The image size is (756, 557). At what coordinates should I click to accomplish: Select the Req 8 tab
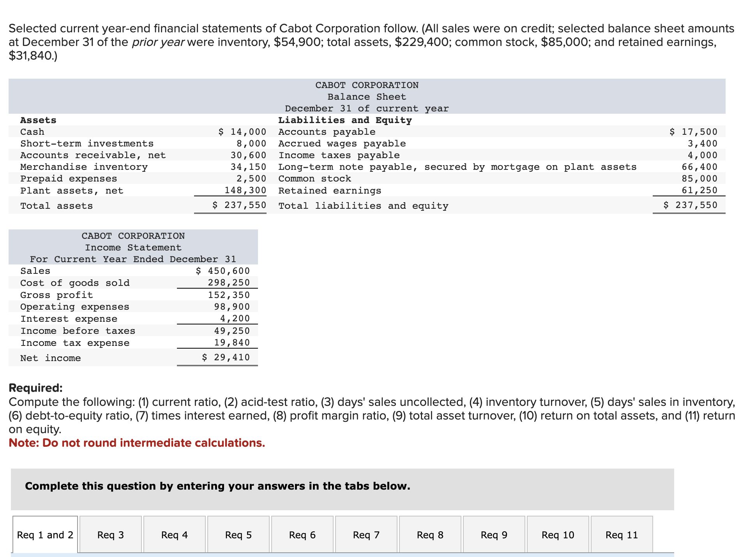coord(430,535)
